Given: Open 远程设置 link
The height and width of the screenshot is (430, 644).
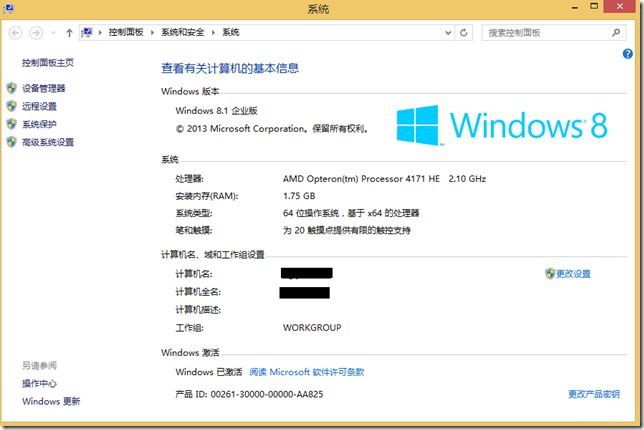Looking at the screenshot, I should [x=39, y=106].
